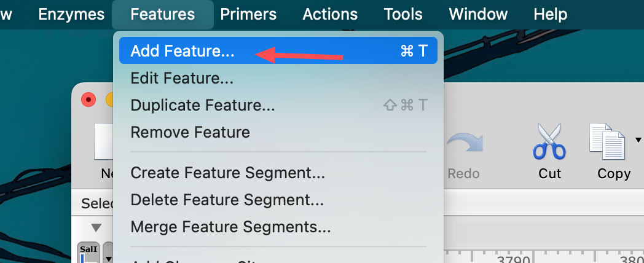
Task: Click the Redo arrow icon
Action: coord(463,144)
